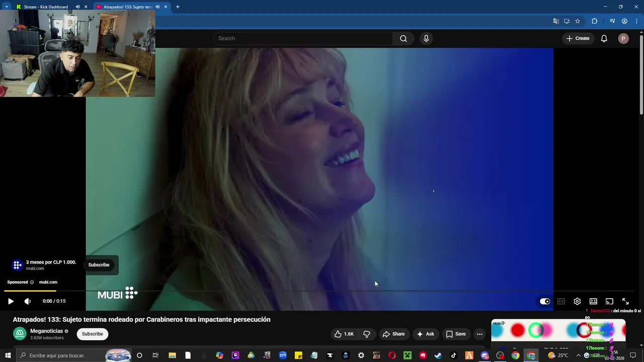Open Task View on the taskbar
Screen dimensions: 644x362
click(155, 355)
